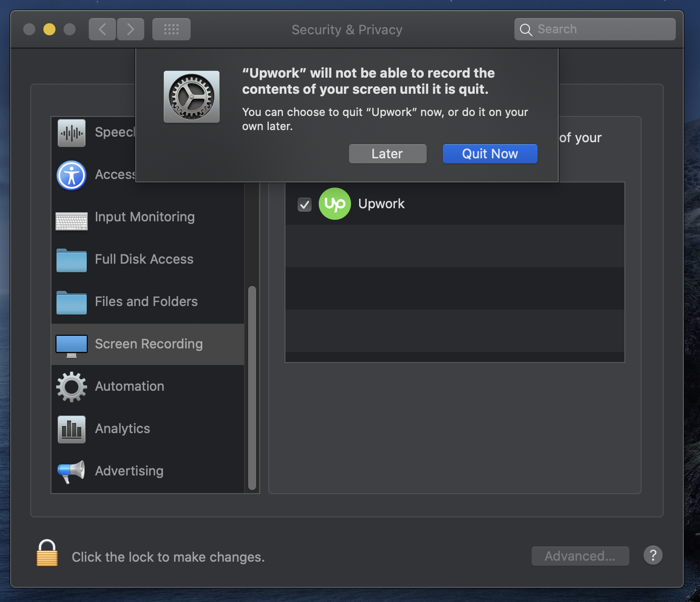Select the Screen Recording monitor icon

click(72, 345)
